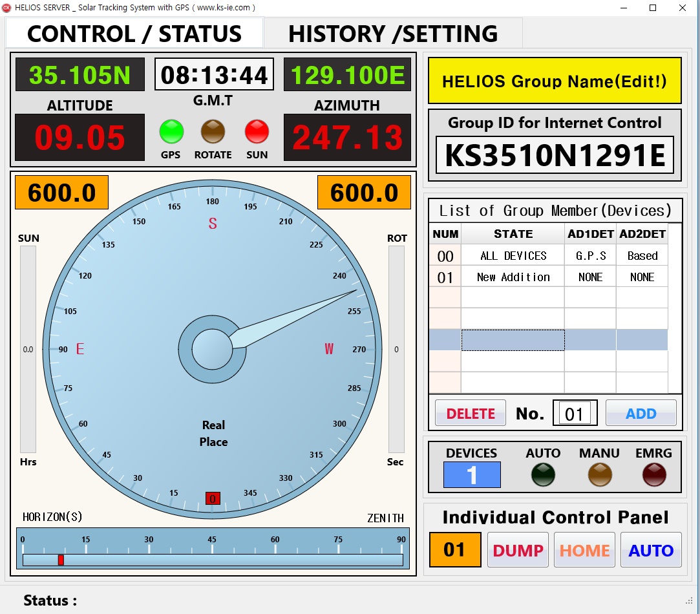The height and width of the screenshot is (614, 700).
Task: Click the AD1DET column header
Action: (x=591, y=233)
